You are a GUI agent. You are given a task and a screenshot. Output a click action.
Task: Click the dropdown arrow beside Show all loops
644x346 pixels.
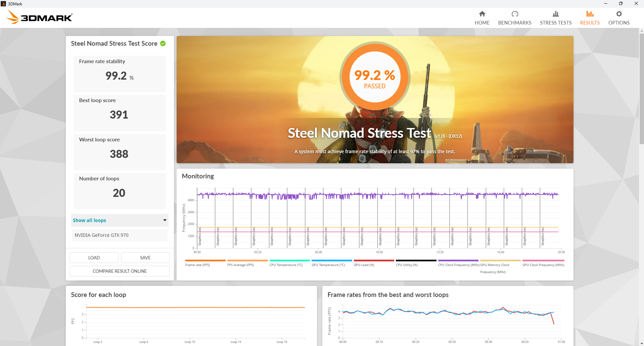[x=165, y=220]
